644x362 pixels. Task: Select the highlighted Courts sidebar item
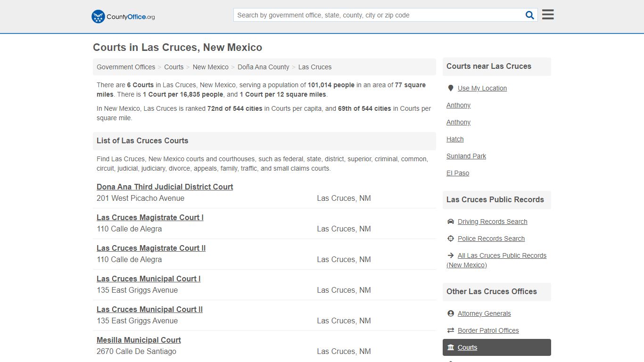click(x=497, y=347)
